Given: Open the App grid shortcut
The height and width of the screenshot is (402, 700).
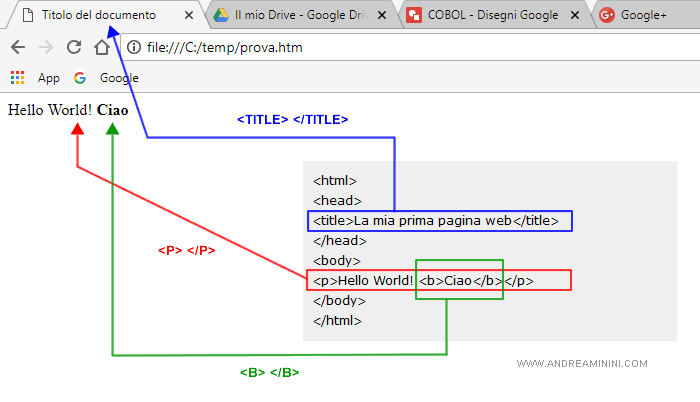Looking at the screenshot, I should click(x=17, y=78).
